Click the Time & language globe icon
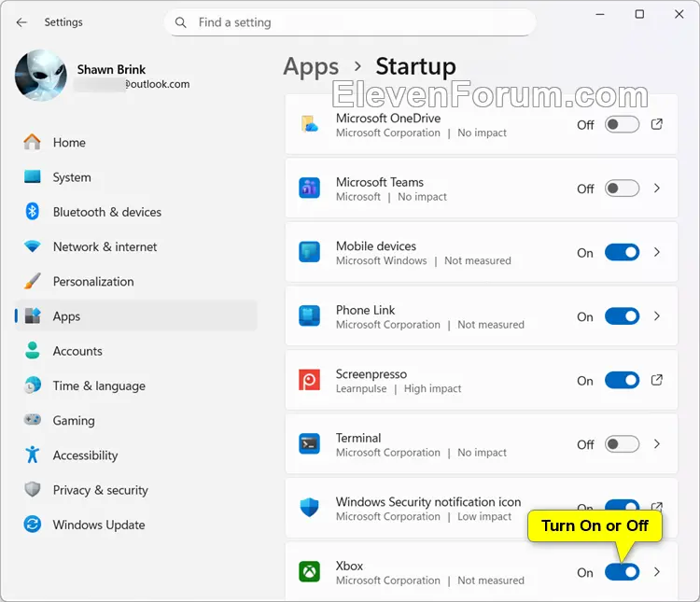Screen dimensions: 700x602 coord(32,385)
